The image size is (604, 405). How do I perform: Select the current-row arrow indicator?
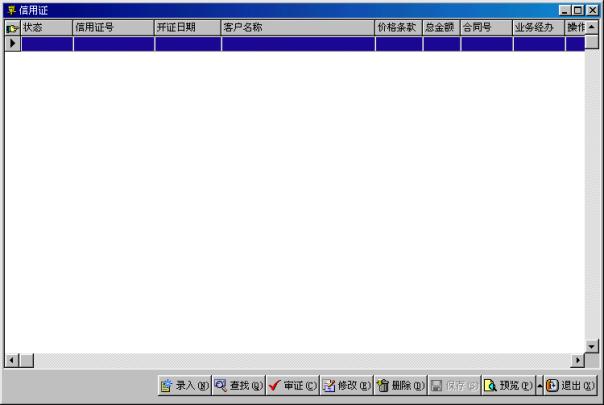(x=12, y=44)
